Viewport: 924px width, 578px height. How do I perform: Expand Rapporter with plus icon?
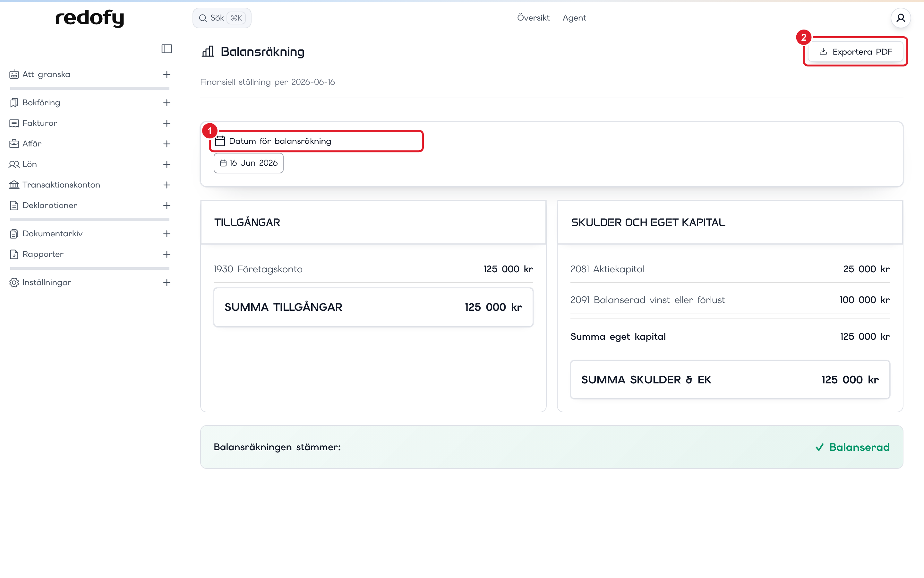[x=167, y=255]
